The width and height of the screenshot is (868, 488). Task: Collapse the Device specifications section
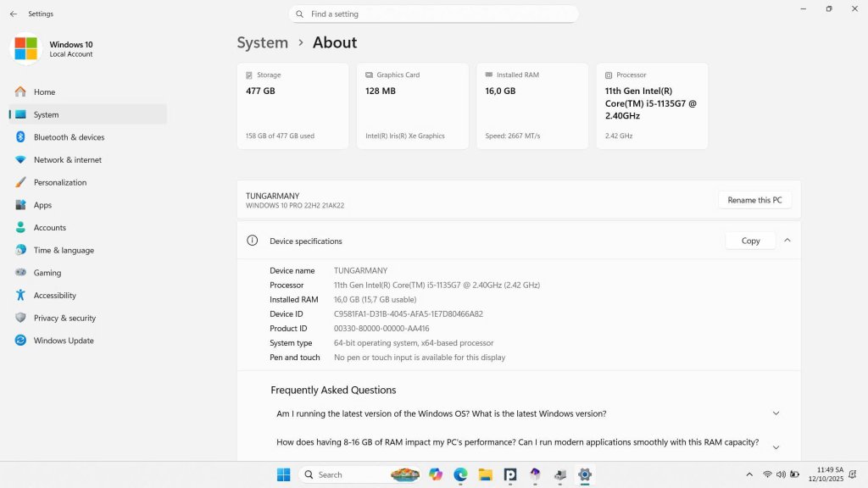tap(787, 241)
